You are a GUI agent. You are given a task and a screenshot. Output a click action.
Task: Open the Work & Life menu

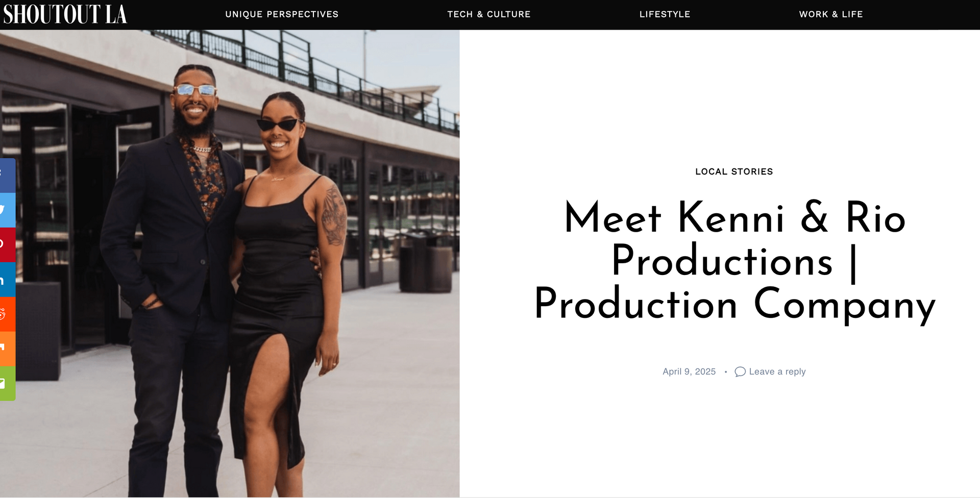[831, 14]
